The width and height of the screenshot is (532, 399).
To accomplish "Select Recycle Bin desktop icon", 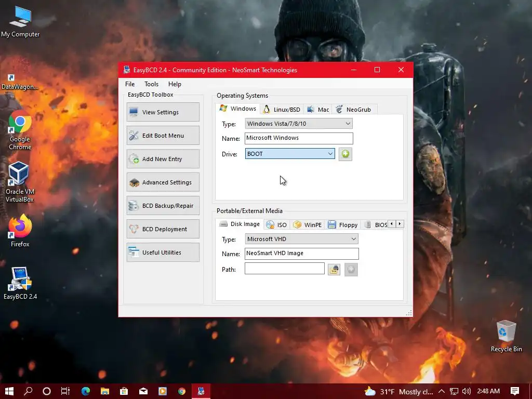I will pos(506,336).
